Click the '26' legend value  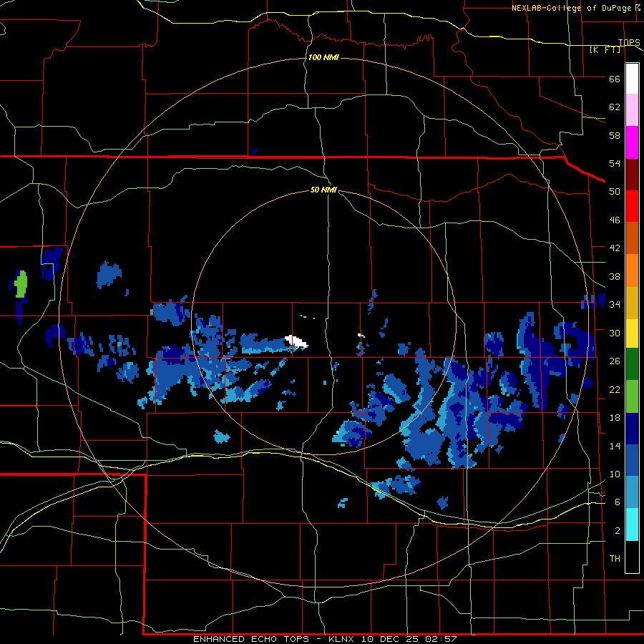[x=615, y=361]
